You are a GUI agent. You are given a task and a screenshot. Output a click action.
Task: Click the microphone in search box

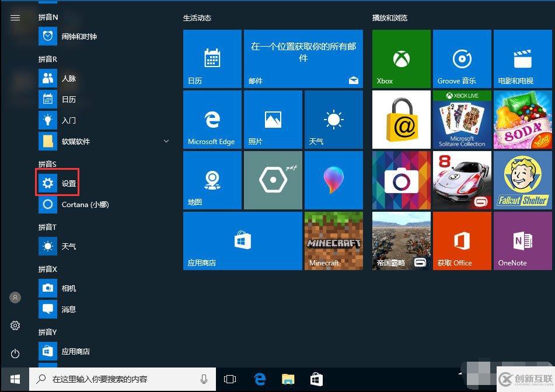pyautogui.click(x=204, y=379)
